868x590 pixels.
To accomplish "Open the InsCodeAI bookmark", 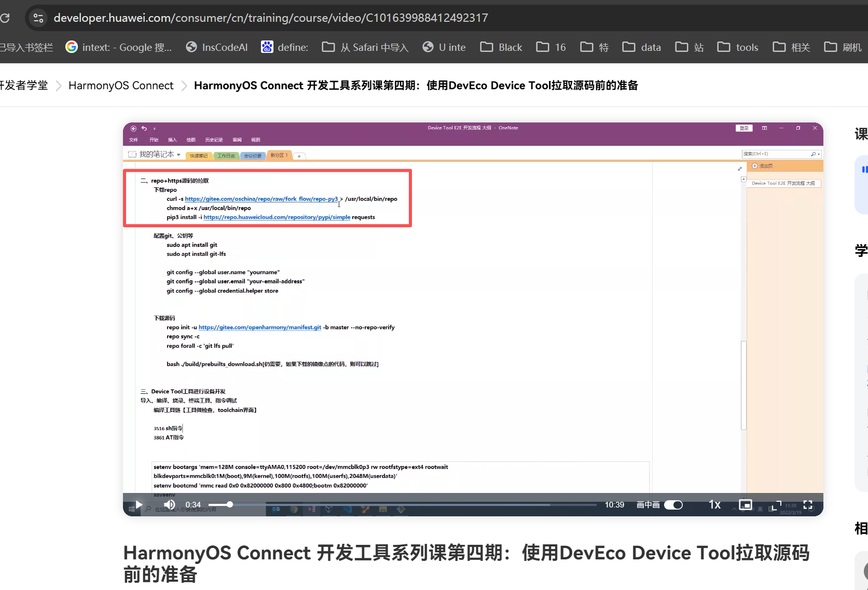I will [217, 47].
